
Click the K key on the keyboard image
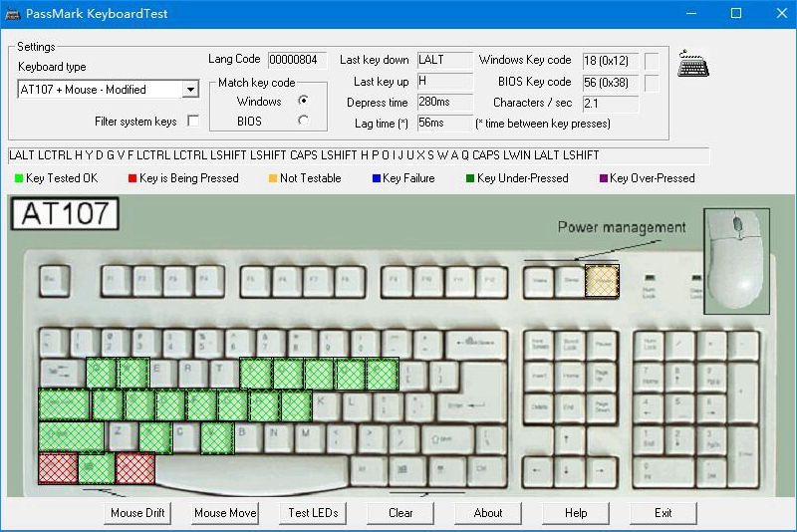(x=327, y=406)
